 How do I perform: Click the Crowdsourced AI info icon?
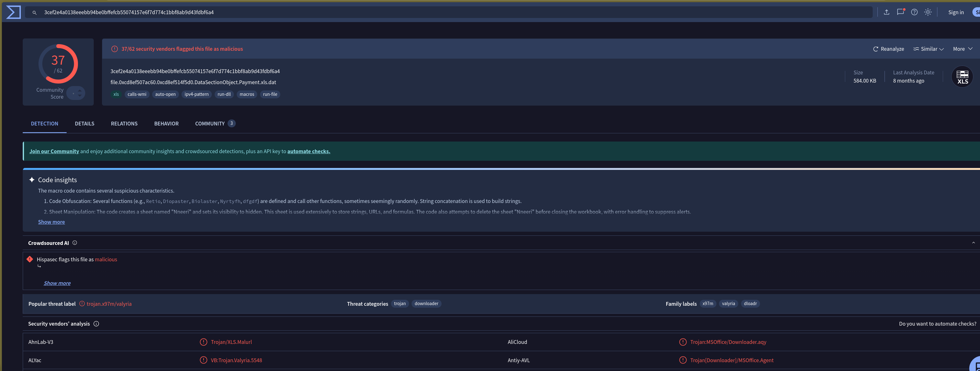click(x=74, y=243)
